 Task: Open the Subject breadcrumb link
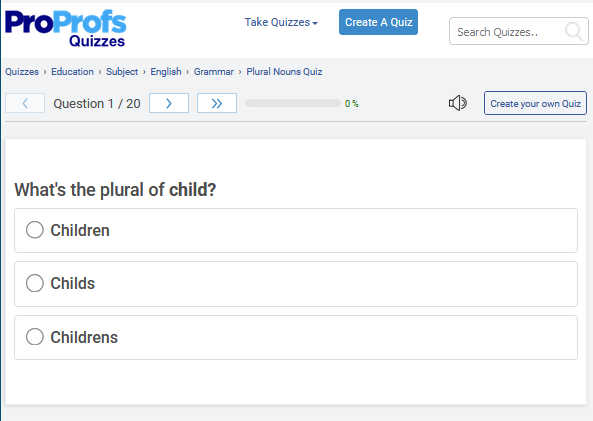[x=122, y=71]
